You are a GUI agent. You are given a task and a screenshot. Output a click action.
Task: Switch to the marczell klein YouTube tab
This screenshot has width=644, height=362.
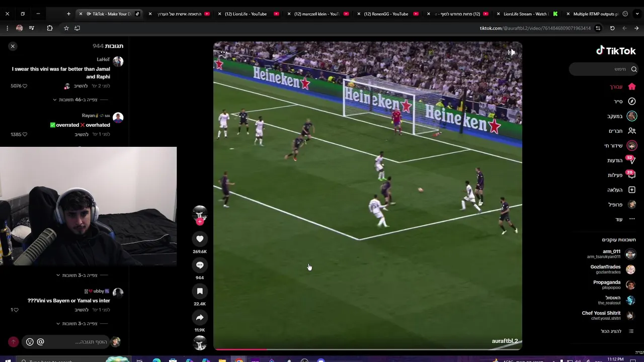318,14
